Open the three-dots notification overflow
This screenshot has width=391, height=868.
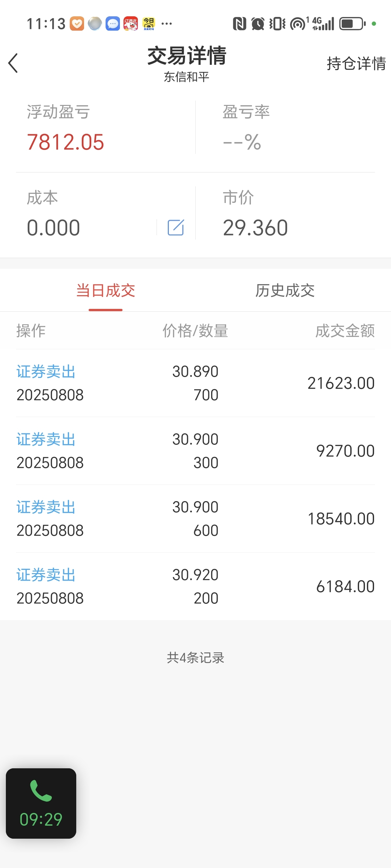pyautogui.click(x=167, y=23)
